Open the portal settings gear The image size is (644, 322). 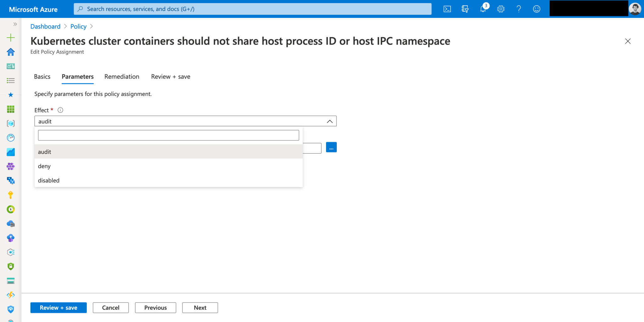(x=501, y=9)
